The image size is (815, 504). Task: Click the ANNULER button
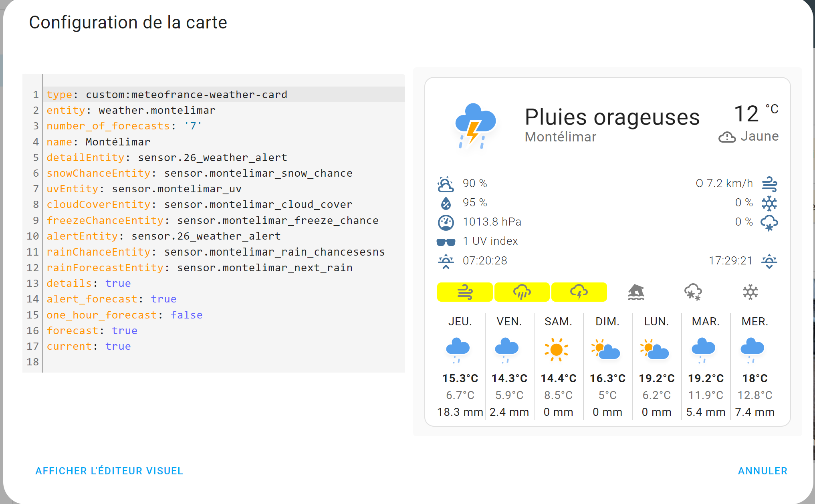click(763, 471)
